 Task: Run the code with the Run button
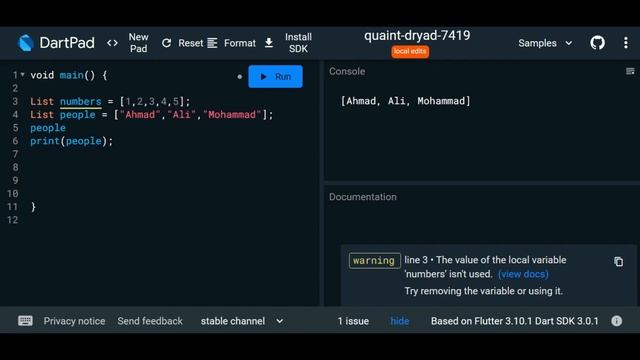coord(276,76)
